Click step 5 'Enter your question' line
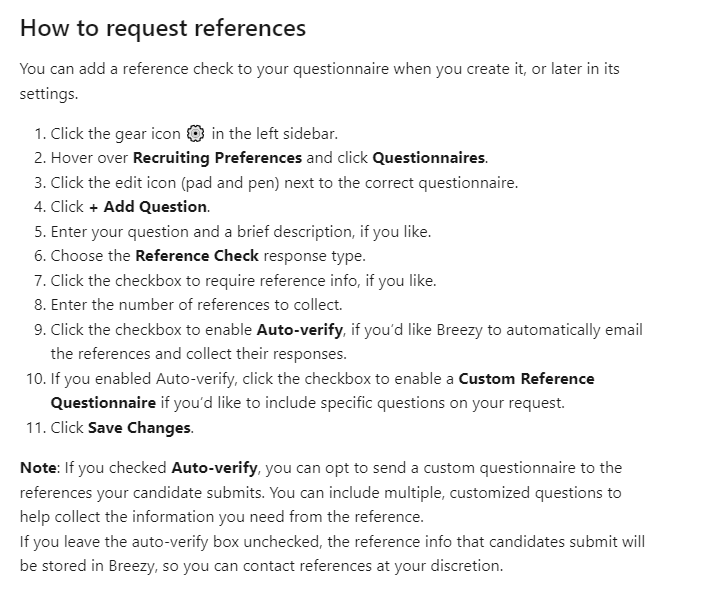This screenshot has height=603, width=708. [240, 232]
